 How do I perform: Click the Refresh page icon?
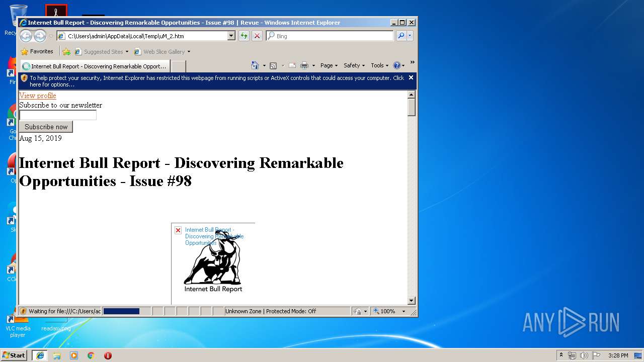click(244, 36)
